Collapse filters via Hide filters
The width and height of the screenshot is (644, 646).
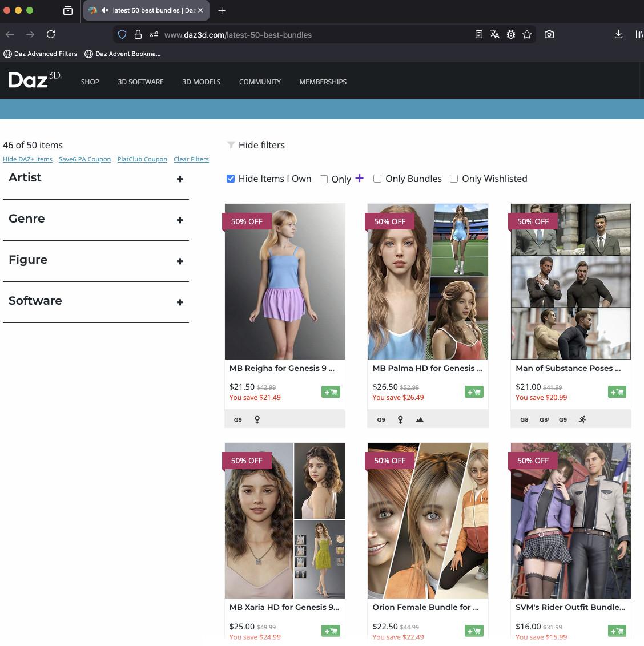pos(256,145)
